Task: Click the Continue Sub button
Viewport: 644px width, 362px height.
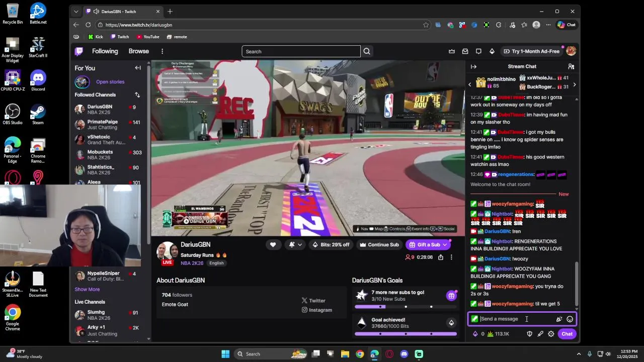Action: tap(379, 245)
